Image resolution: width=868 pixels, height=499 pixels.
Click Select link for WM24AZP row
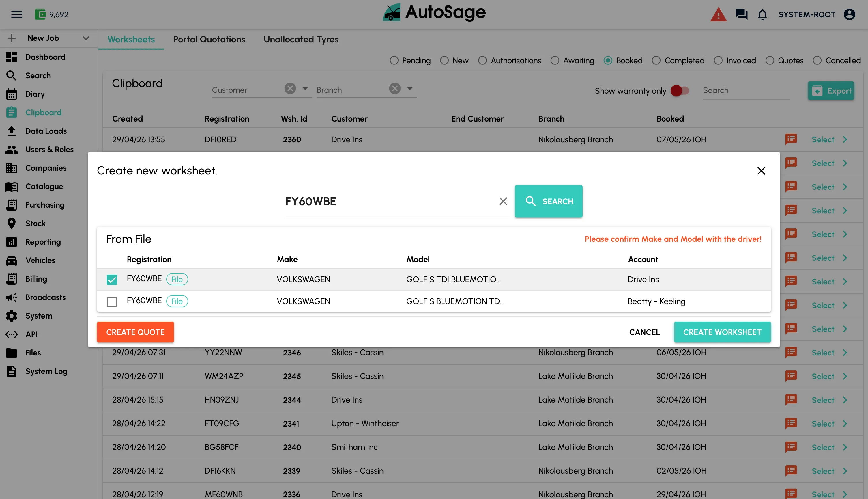pos(823,376)
